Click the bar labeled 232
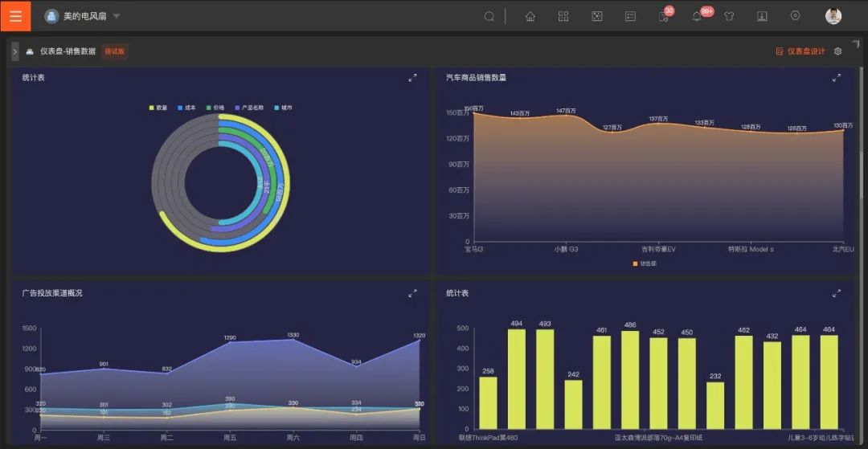This screenshot has width=868, height=449. [x=715, y=406]
